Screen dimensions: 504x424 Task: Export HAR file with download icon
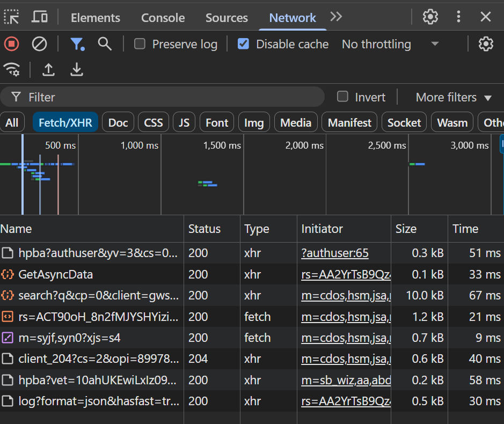(x=77, y=69)
